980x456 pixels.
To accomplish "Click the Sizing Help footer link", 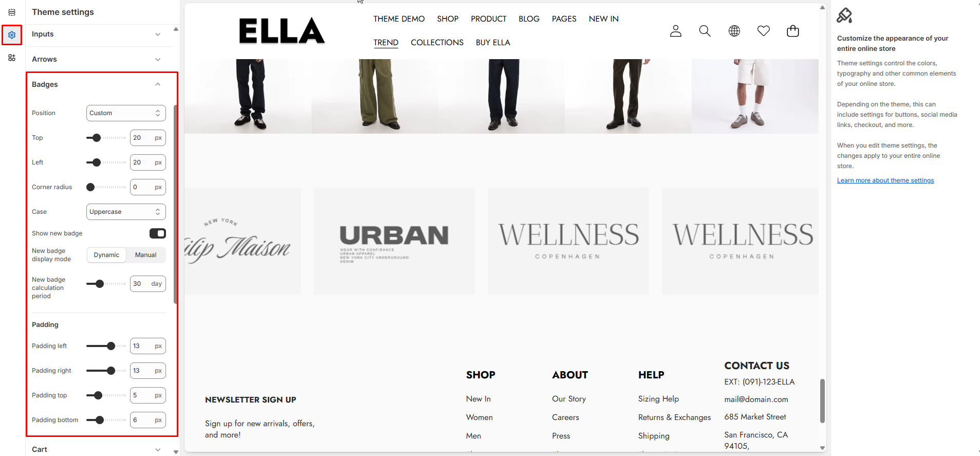I will click(x=658, y=399).
